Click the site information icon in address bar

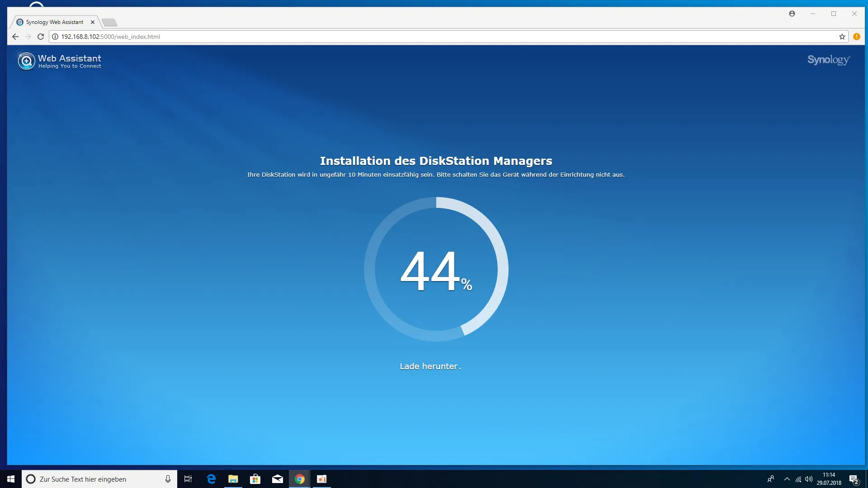click(x=55, y=37)
